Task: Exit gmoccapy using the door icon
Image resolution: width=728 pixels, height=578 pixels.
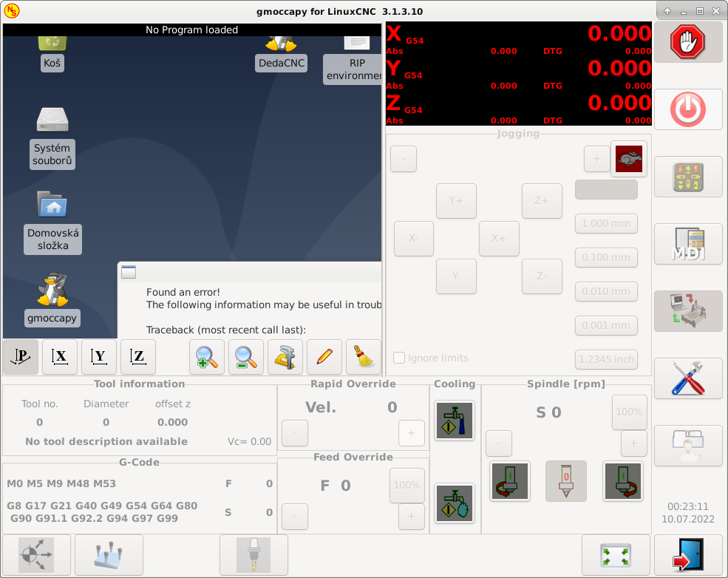Action: click(x=687, y=555)
